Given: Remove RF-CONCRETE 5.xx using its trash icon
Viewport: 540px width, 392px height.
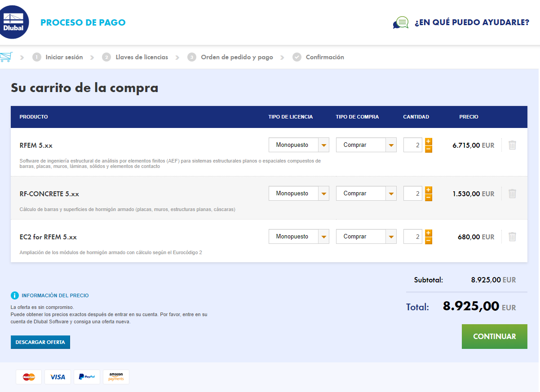Looking at the screenshot, I should 512,193.
